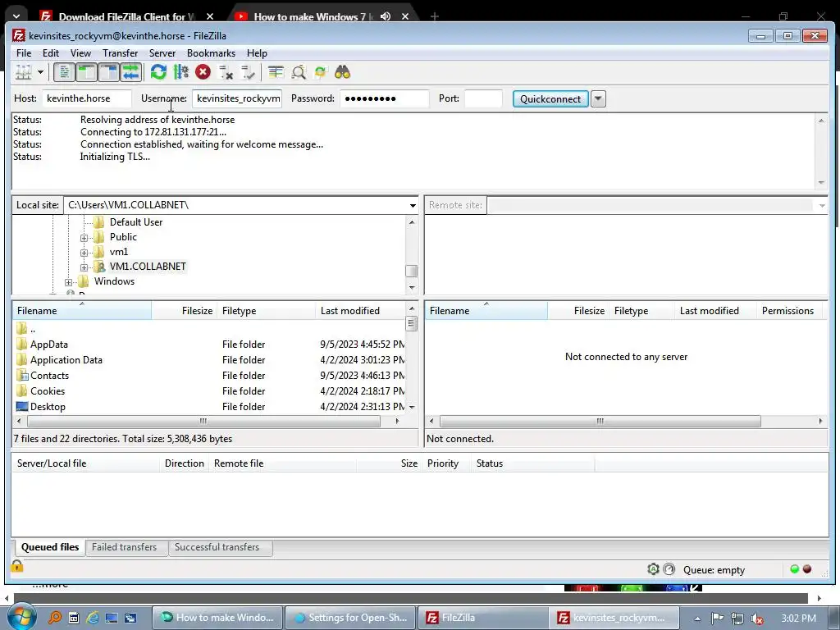Click the Host input field
840x630 pixels.
click(87, 98)
